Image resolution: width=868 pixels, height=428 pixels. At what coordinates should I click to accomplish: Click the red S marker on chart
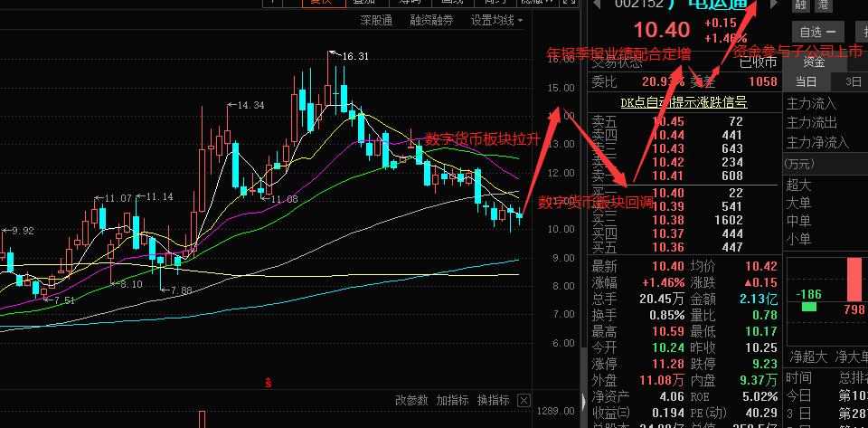tap(268, 382)
